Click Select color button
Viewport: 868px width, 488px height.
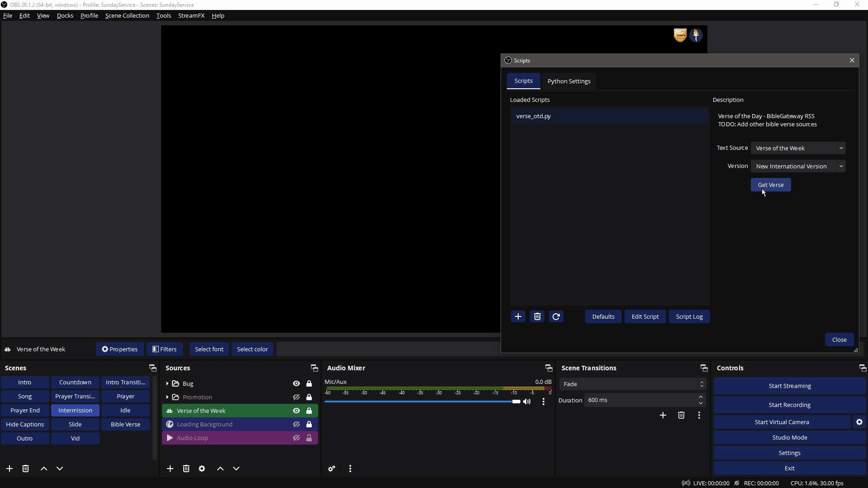[x=252, y=349]
